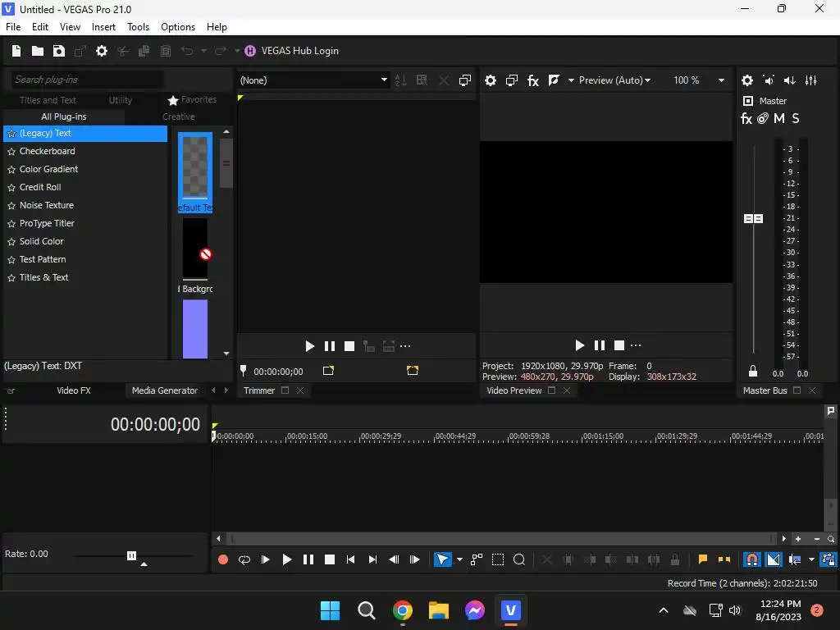
Task: Choose the solid purple preset thumbnail
Action: coord(195,328)
